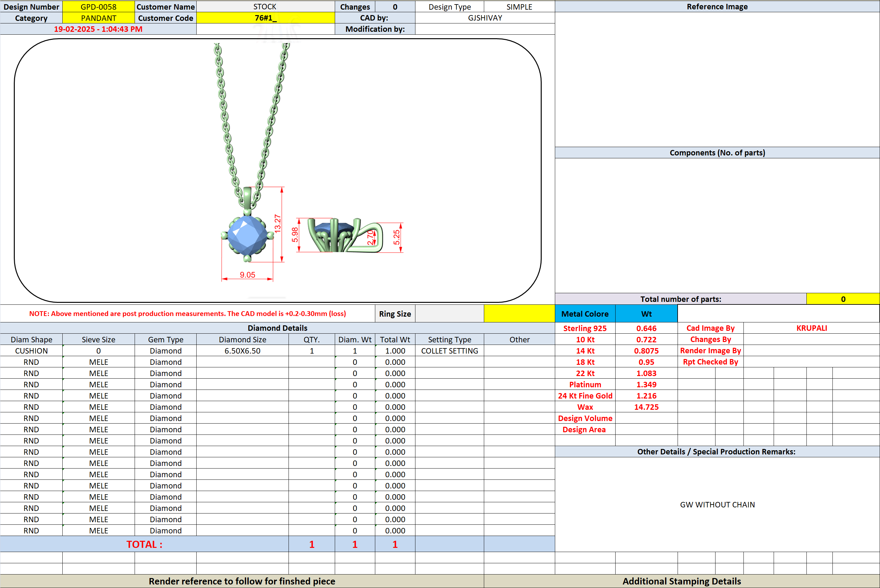Screen dimensions: 880x588
Task: Select the COLLET SETTING cell
Action: pos(449,351)
